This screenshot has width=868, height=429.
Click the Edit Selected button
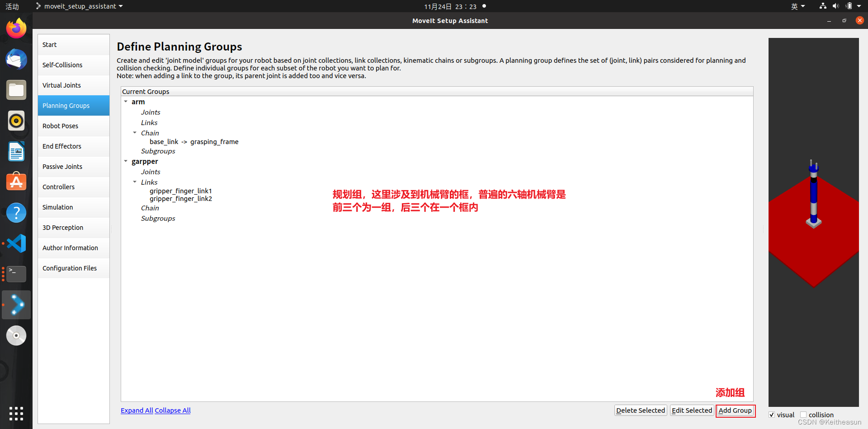(x=692, y=410)
